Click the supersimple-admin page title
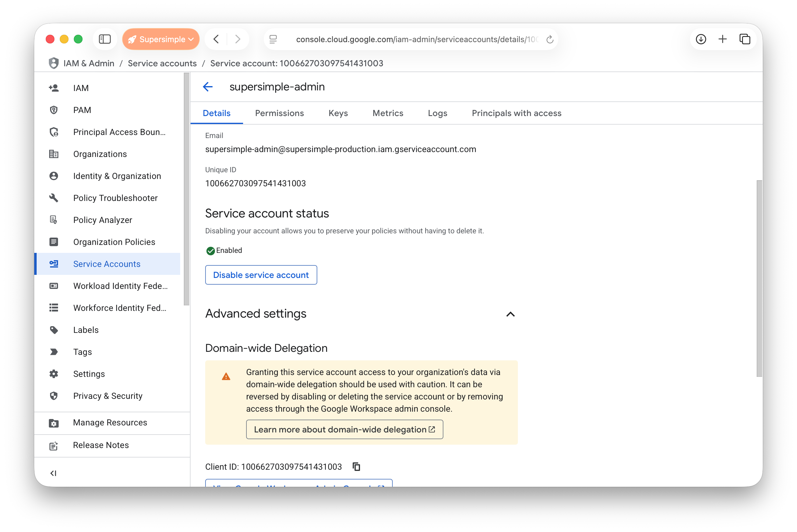Screen dimensions: 797x532 (x=277, y=87)
